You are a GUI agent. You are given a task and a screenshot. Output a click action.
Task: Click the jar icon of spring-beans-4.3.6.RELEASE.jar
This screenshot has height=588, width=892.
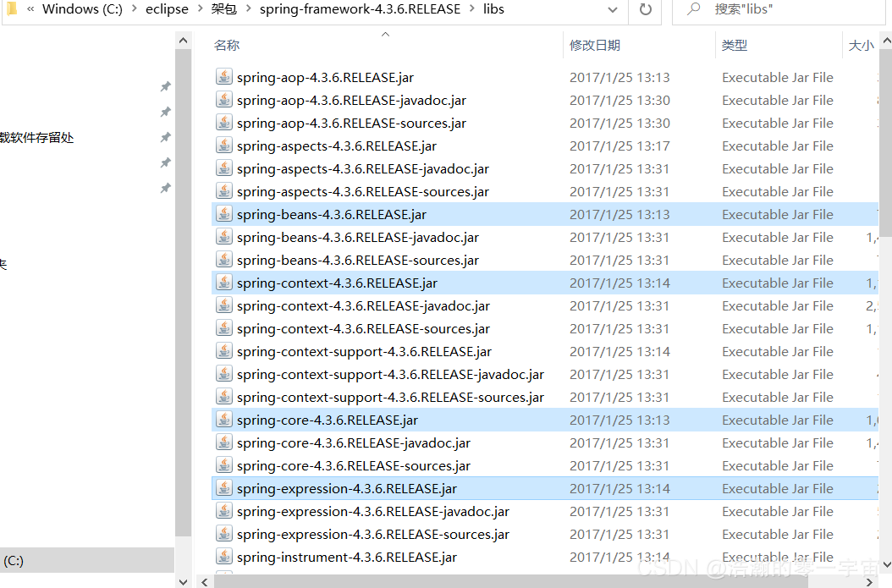click(224, 214)
